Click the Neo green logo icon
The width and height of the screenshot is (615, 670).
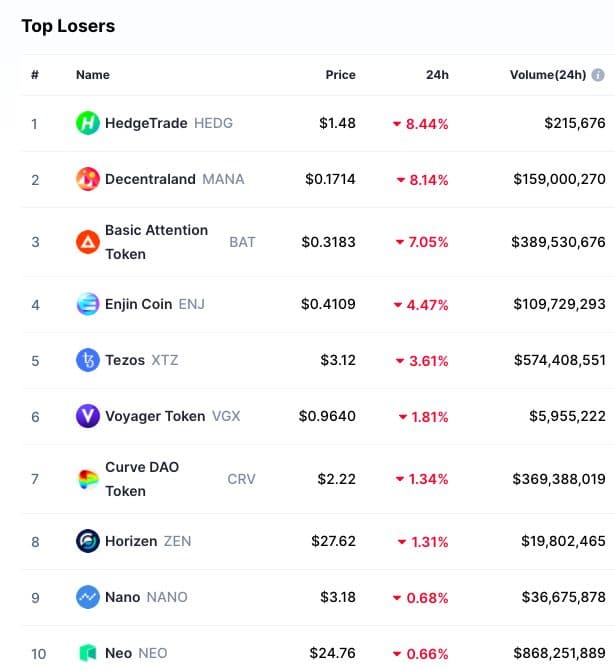point(88,653)
